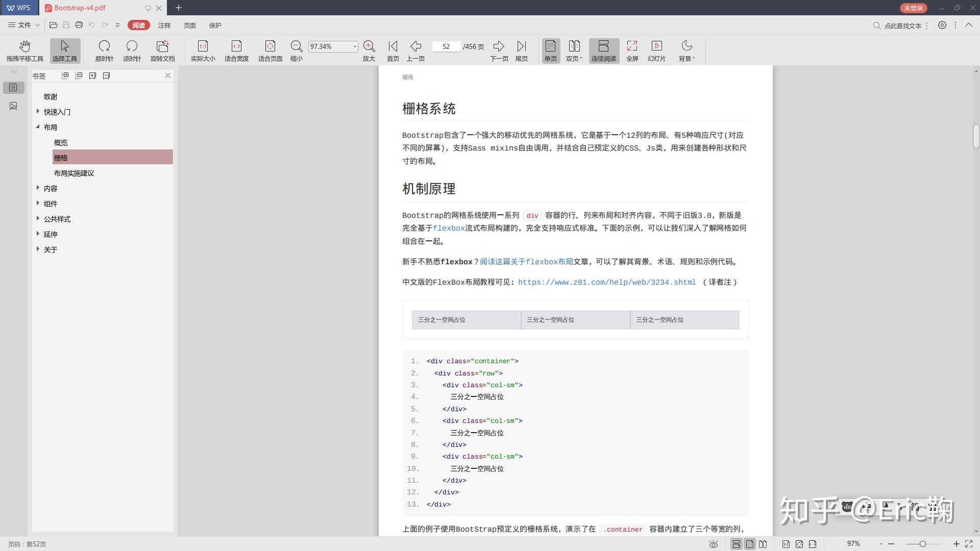Screen dimensions: 980x551
Task: Enable continuous view in status bar
Action: [736, 544]
